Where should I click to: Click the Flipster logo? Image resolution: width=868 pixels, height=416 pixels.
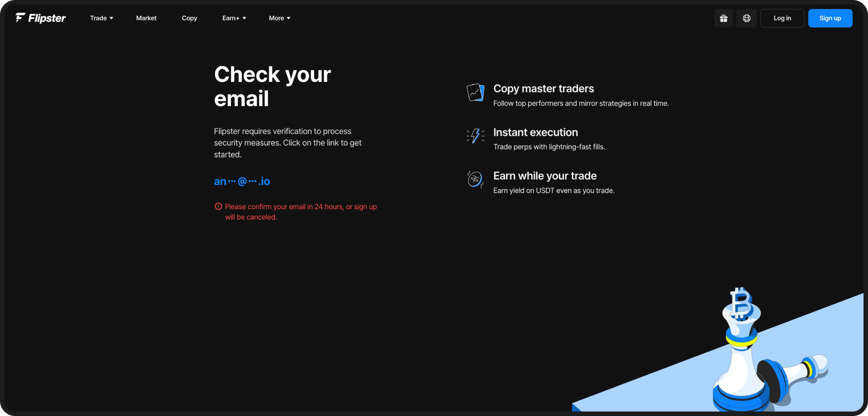point(40,18)
